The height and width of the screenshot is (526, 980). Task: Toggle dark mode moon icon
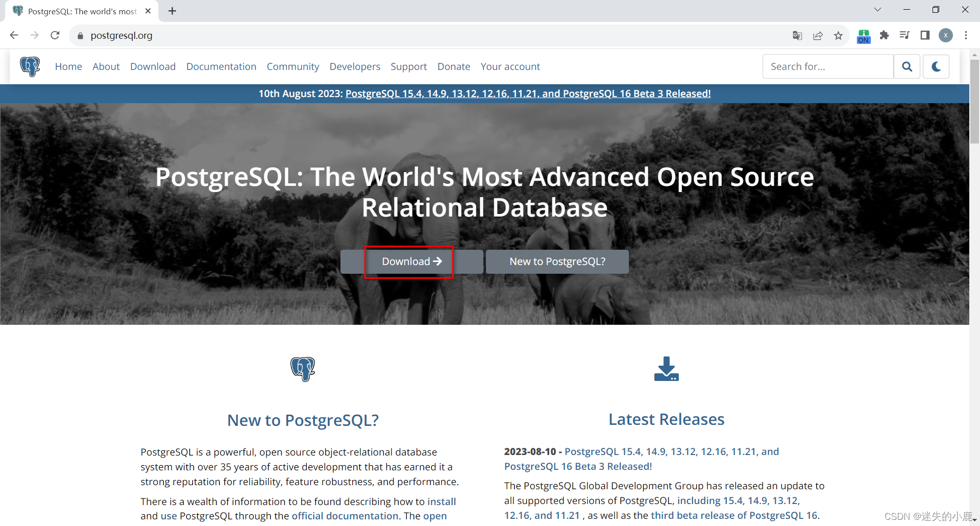[x=936, y=66]
